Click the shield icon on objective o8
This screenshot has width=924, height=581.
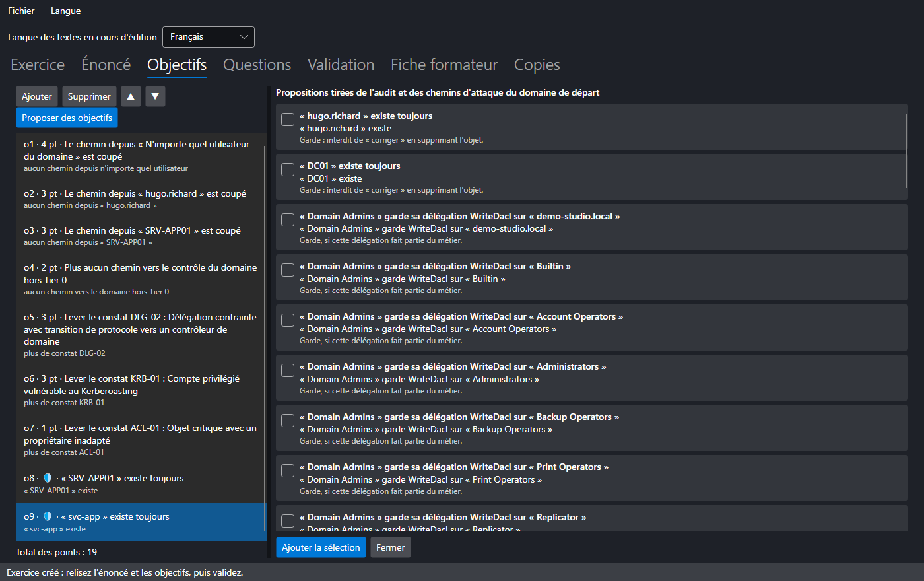(48, 478)
